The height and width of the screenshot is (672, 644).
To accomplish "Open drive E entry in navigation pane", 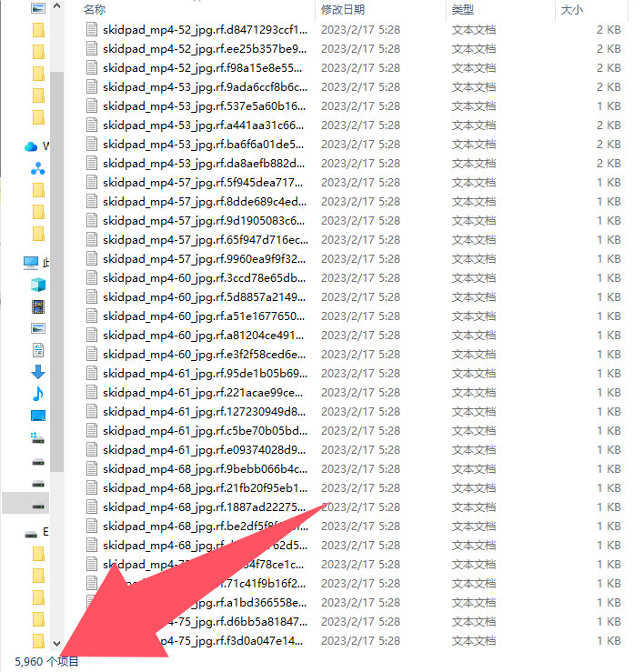I will (x=36, y=534).
